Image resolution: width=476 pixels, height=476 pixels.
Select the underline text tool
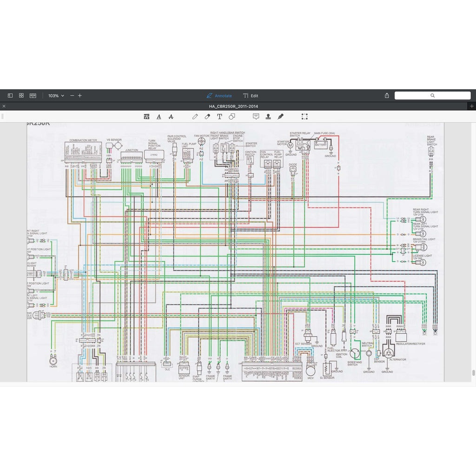(x=159, y=117)
